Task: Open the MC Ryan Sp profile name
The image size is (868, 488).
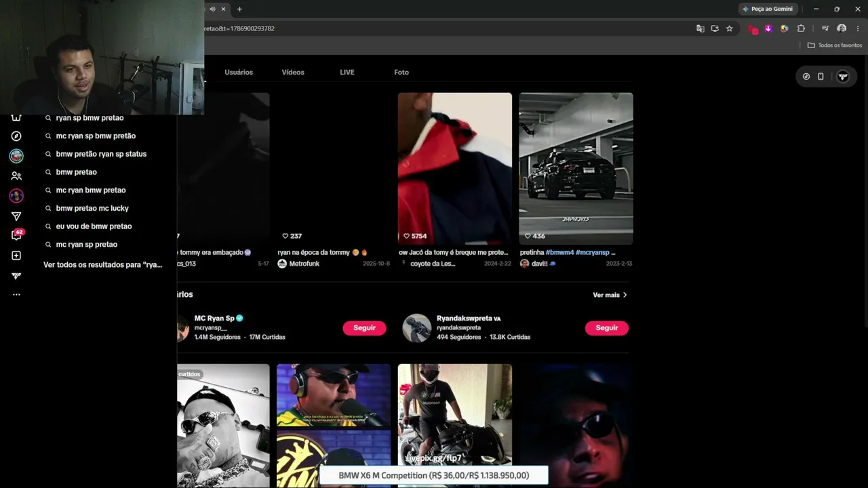Action: [x=214, y=318]
